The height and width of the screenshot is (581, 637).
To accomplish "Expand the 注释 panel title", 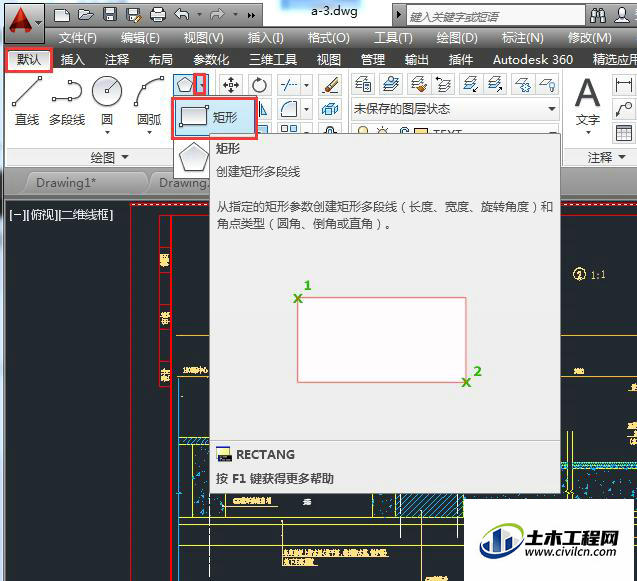I will point(606,157).
